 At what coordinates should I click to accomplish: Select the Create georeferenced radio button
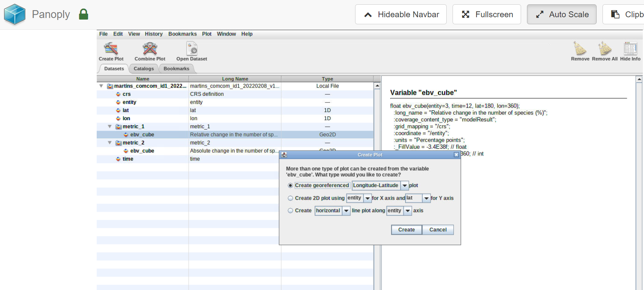coord(290,186)
